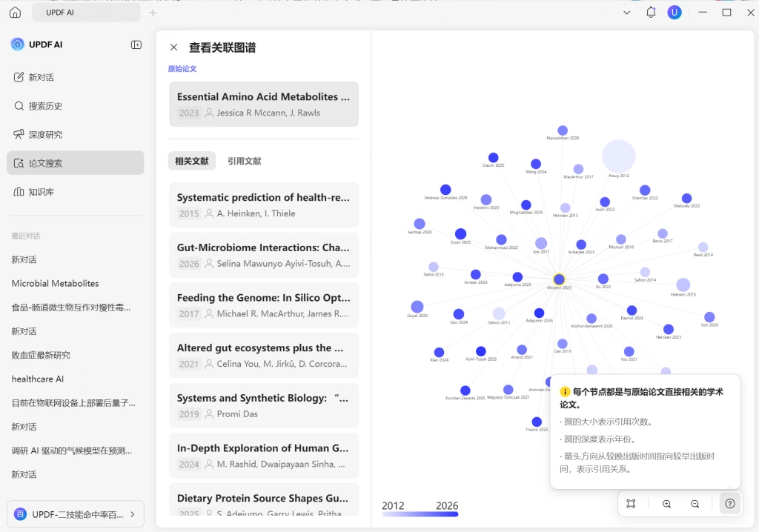This screenshot has width=759, height=532.
Task: Collapse the UPDF AI sidebar panel
Action: [136, 45]
